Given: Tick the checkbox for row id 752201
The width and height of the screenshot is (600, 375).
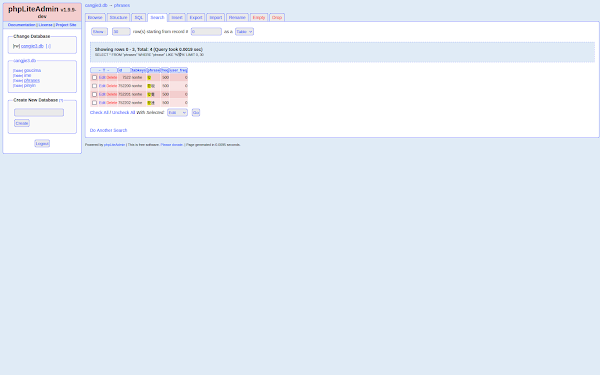Looking at the screenshot, I should pyautogui.click(x=94, y=95).
